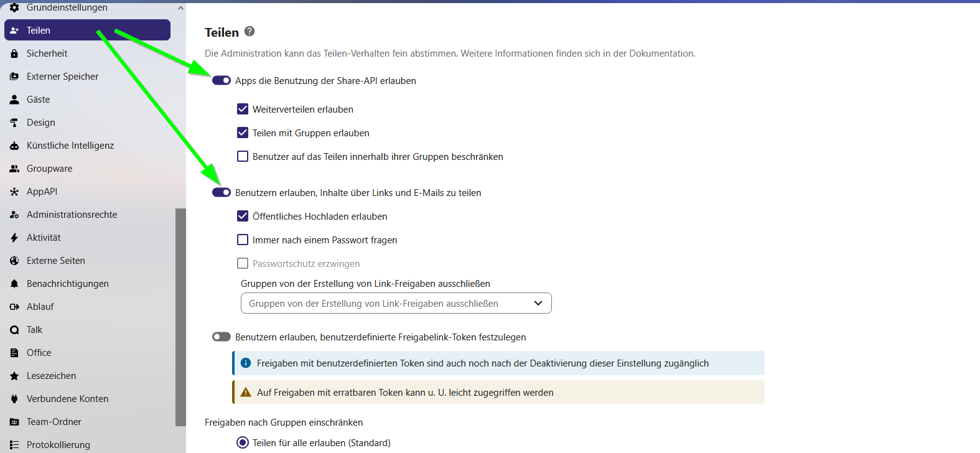Toggle Share-API usage for apps switch
This screenshot has height=453, width=980.
222,80
